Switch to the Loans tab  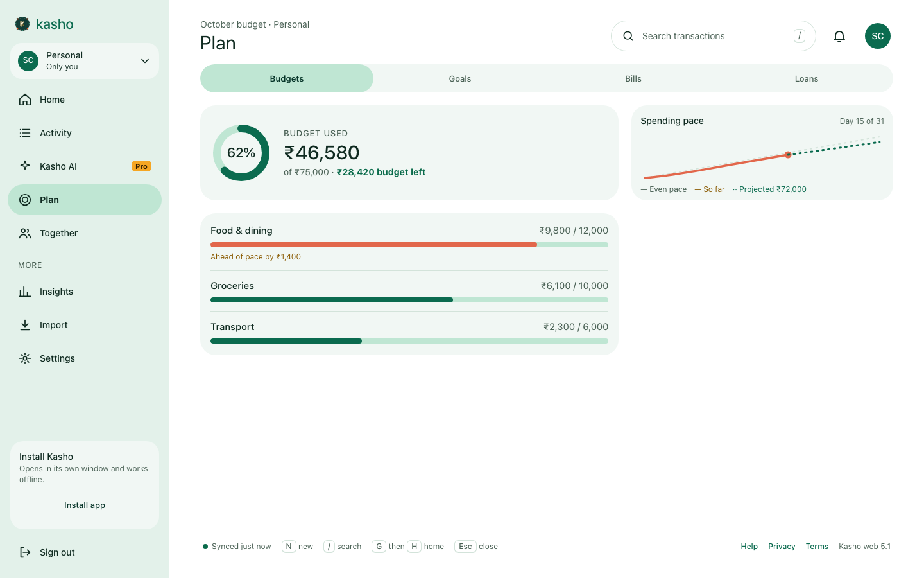807,78
